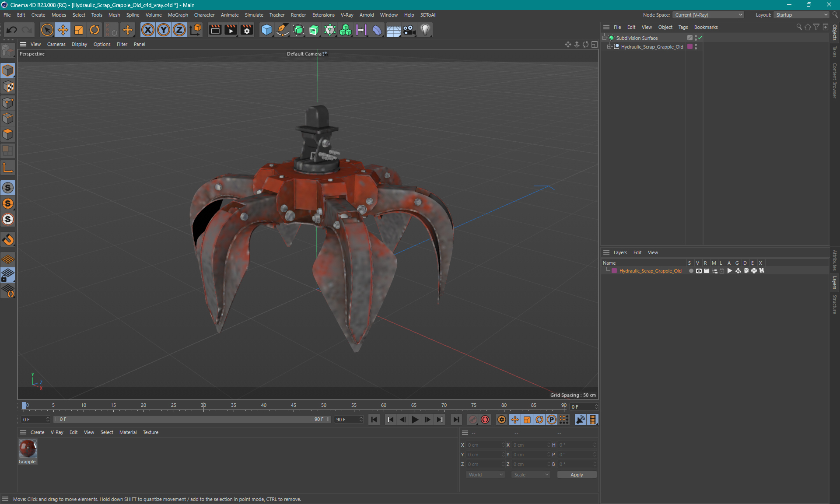Viewport: 840px width, 504px height.
Task: Switch to Points mode
Action: point(8,103)
